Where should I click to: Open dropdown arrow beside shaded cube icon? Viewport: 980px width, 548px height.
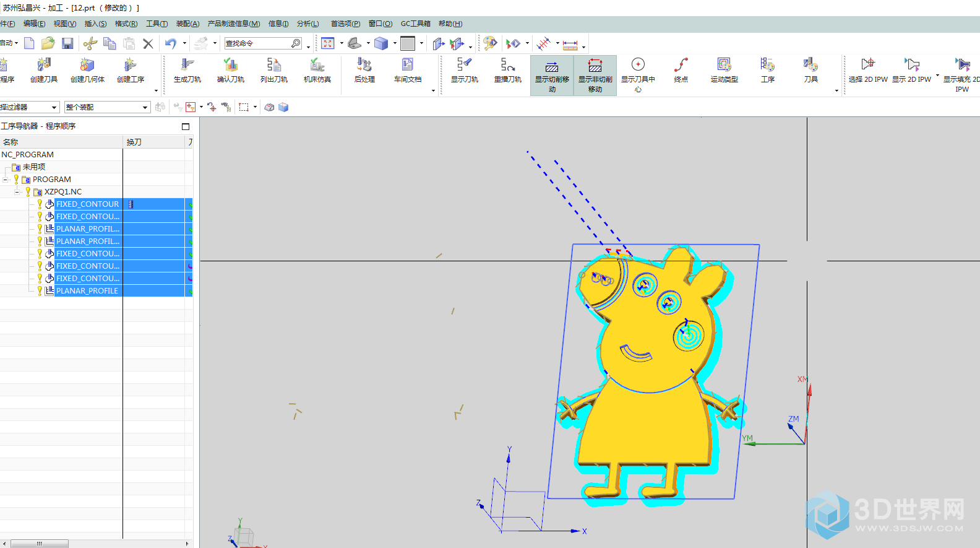pos(395,43)
